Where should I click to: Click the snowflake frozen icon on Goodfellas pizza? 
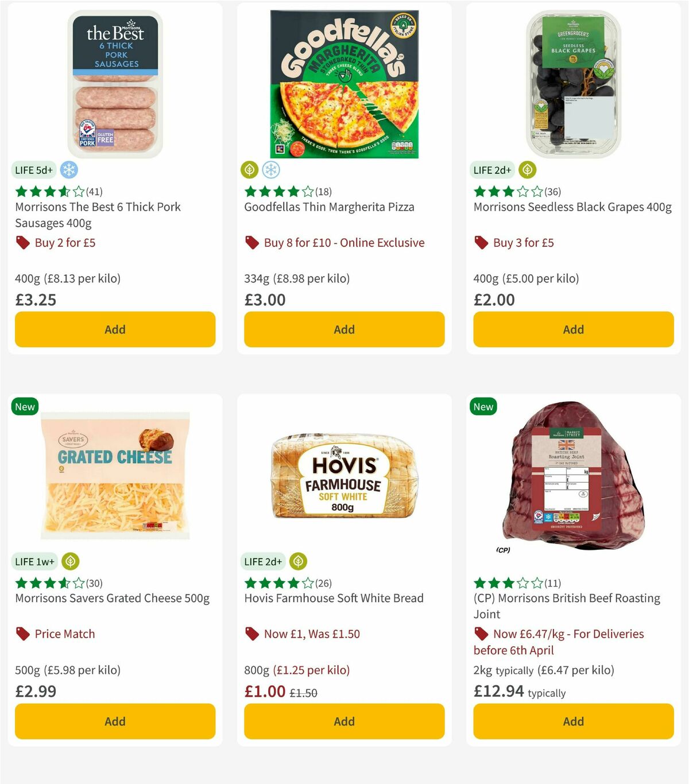(x=270, y=170)
